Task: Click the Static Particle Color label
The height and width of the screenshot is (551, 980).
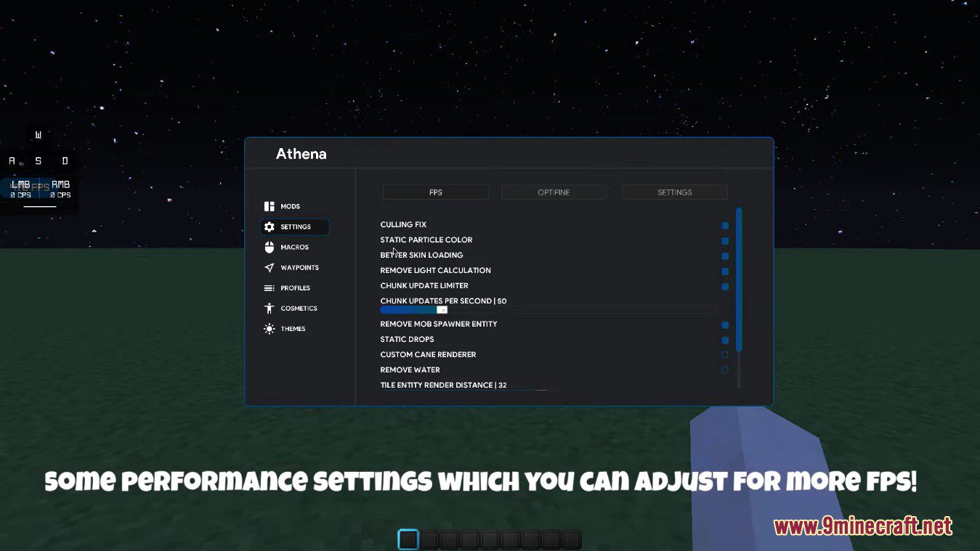Action: [426, 240]
